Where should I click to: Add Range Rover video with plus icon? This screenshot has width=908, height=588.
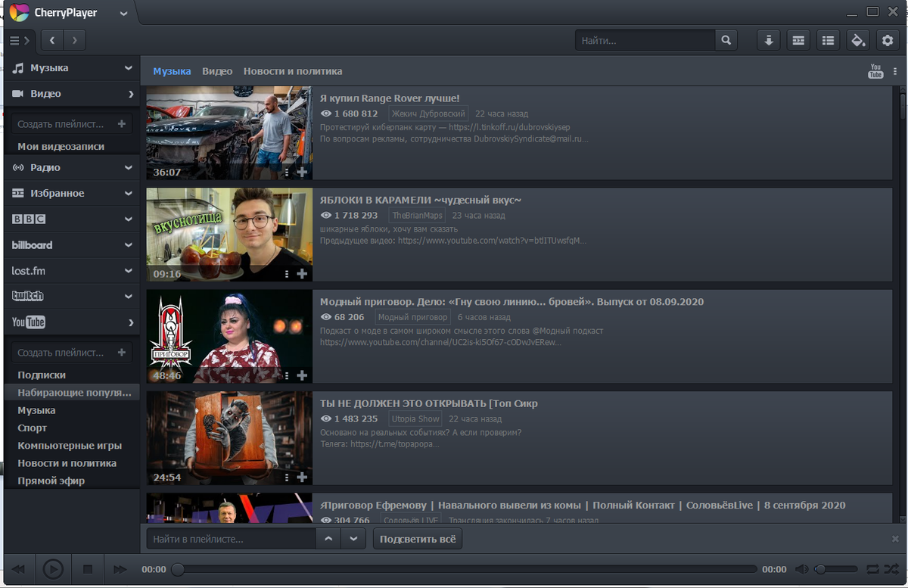(x=302, y=173)
